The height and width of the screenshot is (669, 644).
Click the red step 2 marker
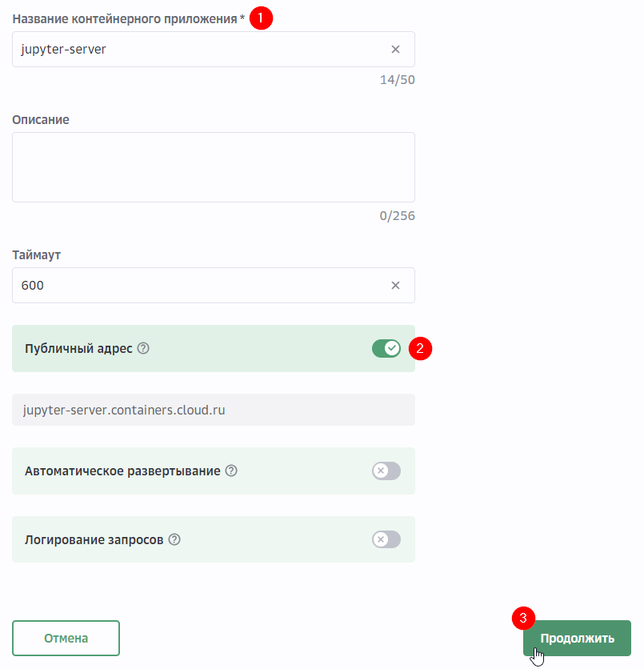(x=420, y=349)
